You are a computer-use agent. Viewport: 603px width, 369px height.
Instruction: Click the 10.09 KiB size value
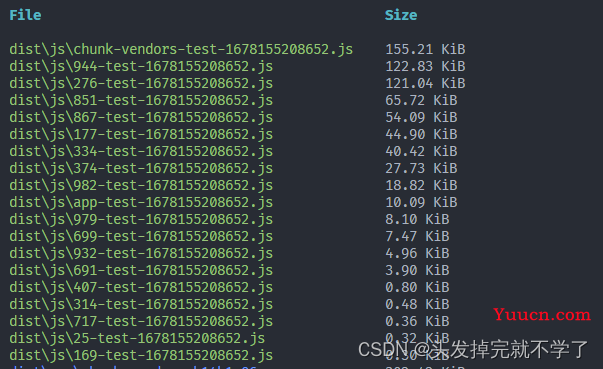point(421,203)
